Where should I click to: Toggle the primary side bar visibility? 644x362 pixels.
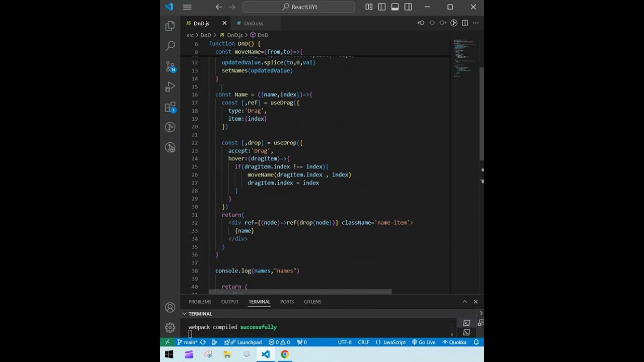coord(382,7)
